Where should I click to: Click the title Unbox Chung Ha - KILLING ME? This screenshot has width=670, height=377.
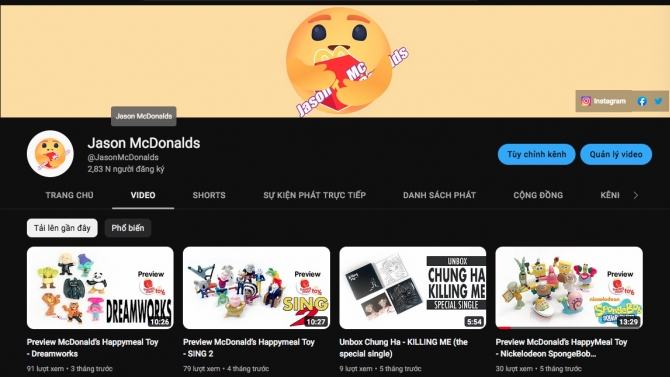(403, 348)
